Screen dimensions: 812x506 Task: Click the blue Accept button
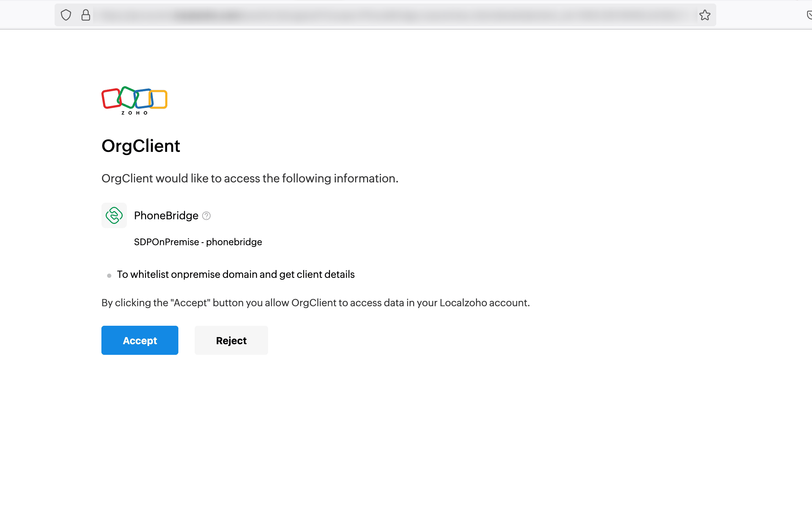140,340
